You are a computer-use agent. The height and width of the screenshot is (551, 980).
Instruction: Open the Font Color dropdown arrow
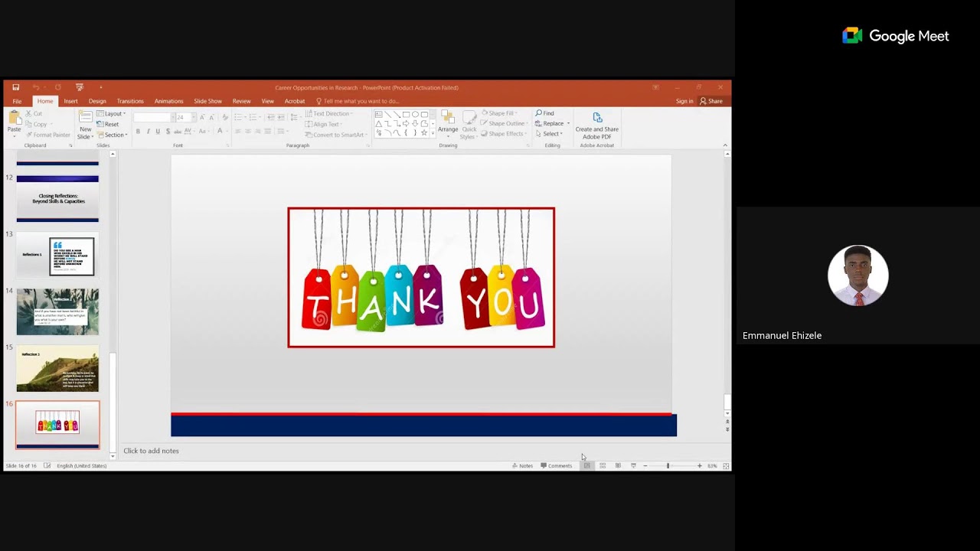[x=227, y=132]
